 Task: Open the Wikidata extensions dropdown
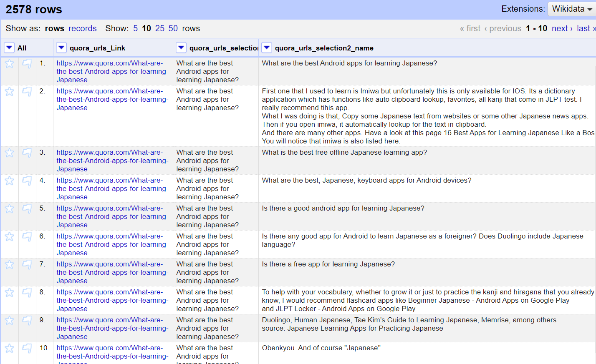[x=571, y=9]
